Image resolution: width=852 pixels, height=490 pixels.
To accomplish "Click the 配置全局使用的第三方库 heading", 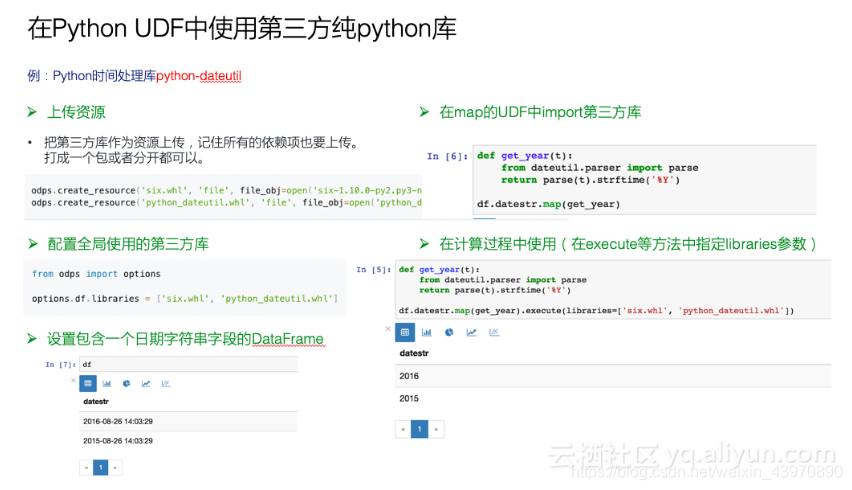I will tap(128, 244).
